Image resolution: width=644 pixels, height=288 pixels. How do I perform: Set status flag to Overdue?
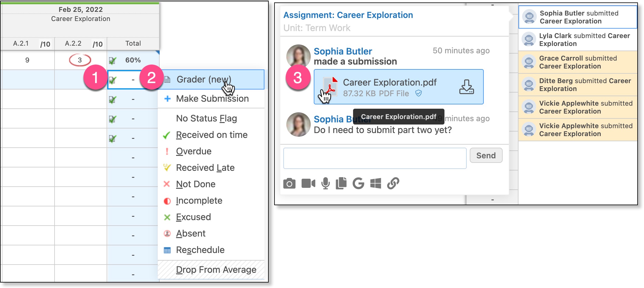point(193,151)
